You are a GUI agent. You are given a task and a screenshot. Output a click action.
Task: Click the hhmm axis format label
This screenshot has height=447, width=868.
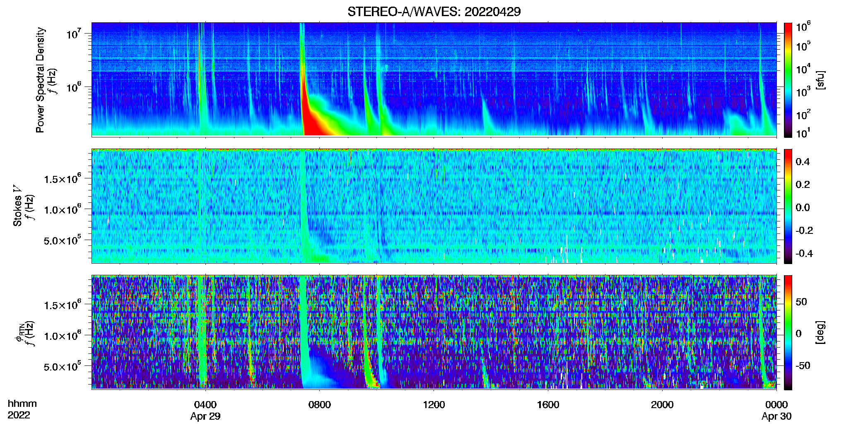point(22,404)
